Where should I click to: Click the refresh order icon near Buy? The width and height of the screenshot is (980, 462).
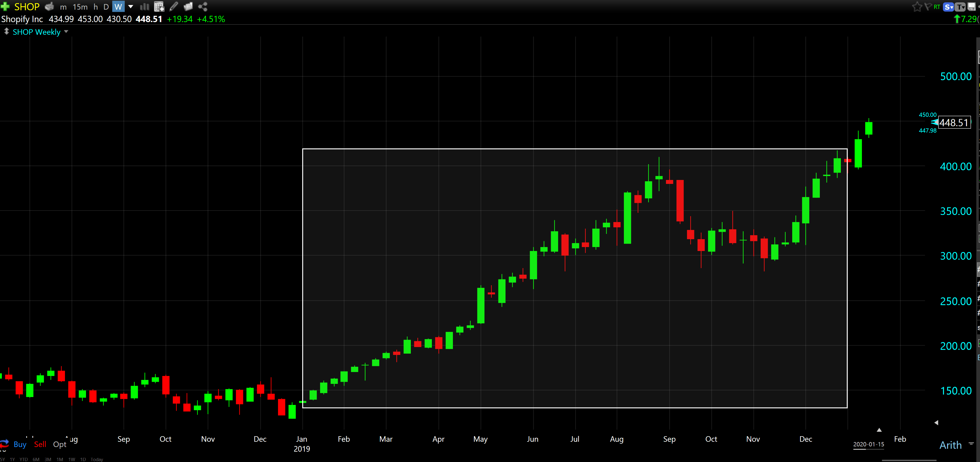(x=4, y=444)
